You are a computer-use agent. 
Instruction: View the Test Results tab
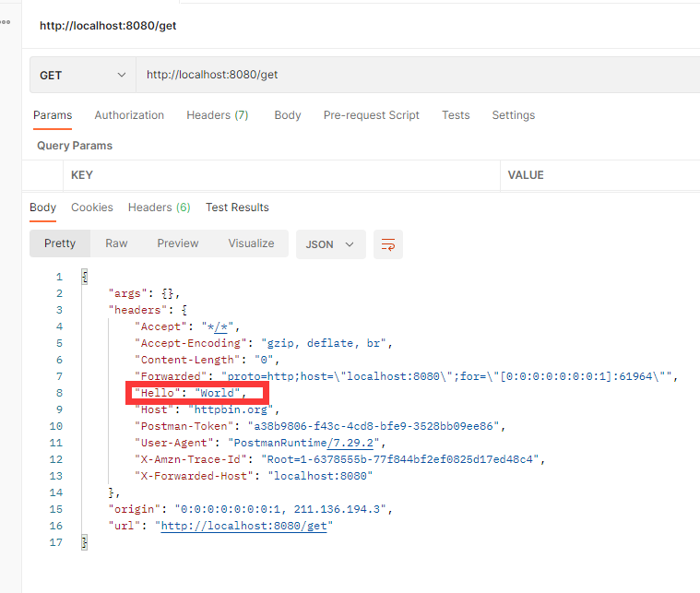tap(237, 208)
